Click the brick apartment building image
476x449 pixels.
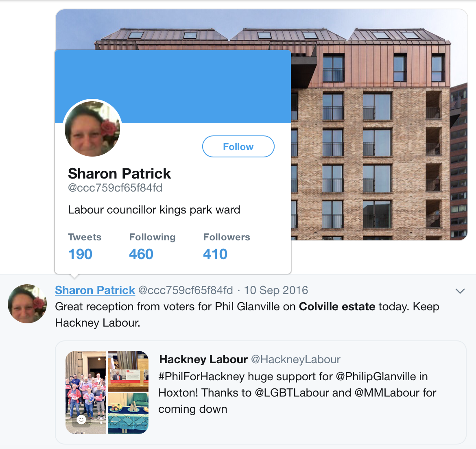(x=379, y=146)
